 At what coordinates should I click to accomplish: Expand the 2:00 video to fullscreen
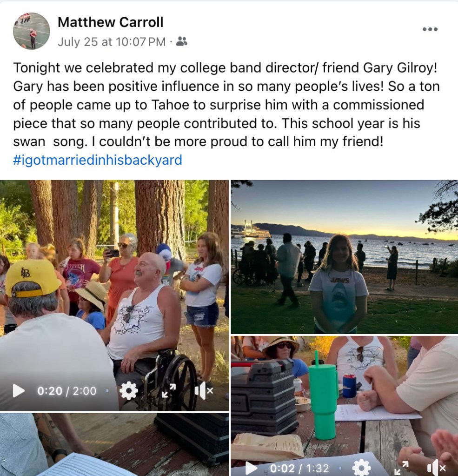[169, 391]
